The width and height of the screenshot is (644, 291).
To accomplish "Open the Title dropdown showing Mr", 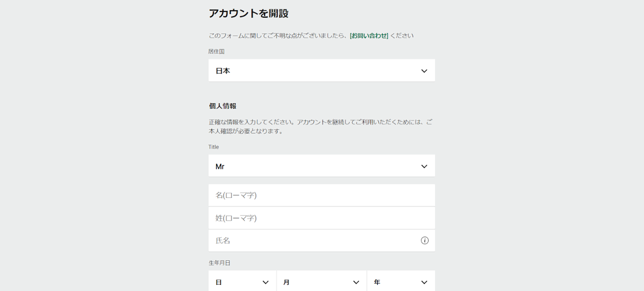I will pos(322,166).
